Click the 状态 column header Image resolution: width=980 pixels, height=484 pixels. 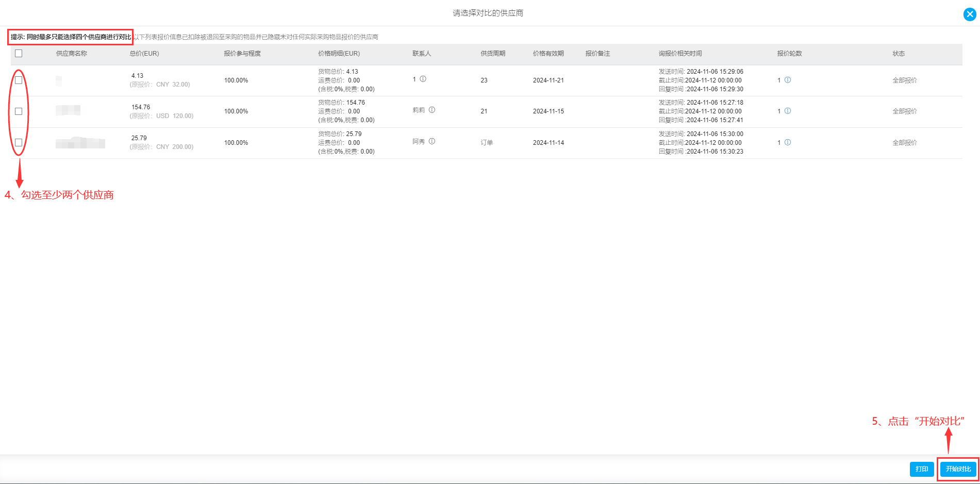(x=899, y=54)
